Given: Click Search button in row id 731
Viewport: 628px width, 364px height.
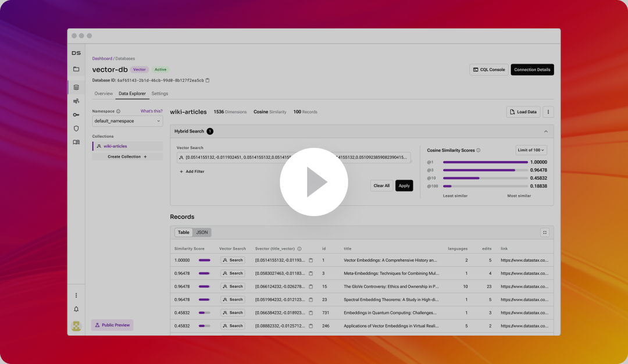Looking at the screenshot, I should tap(233, 313).
